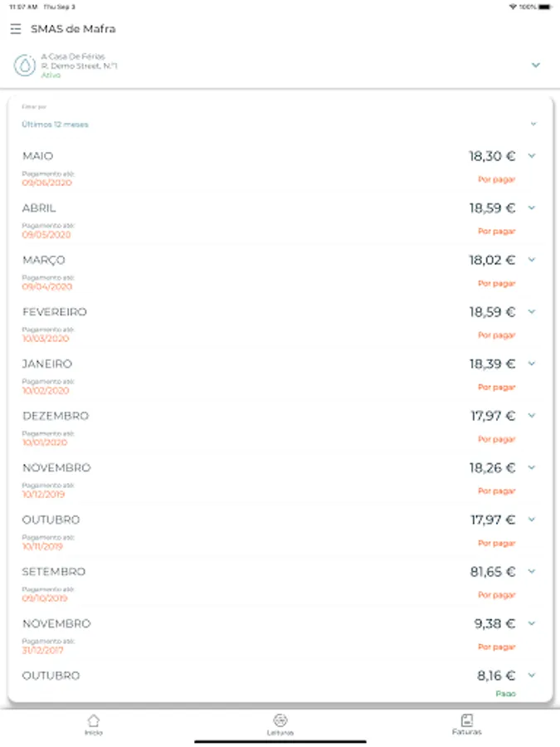Image resolution: width=560 pixels, height=747 pixels.
Task: Tap Por pagar on MARÇO invoice
Action: pos(496,283)
